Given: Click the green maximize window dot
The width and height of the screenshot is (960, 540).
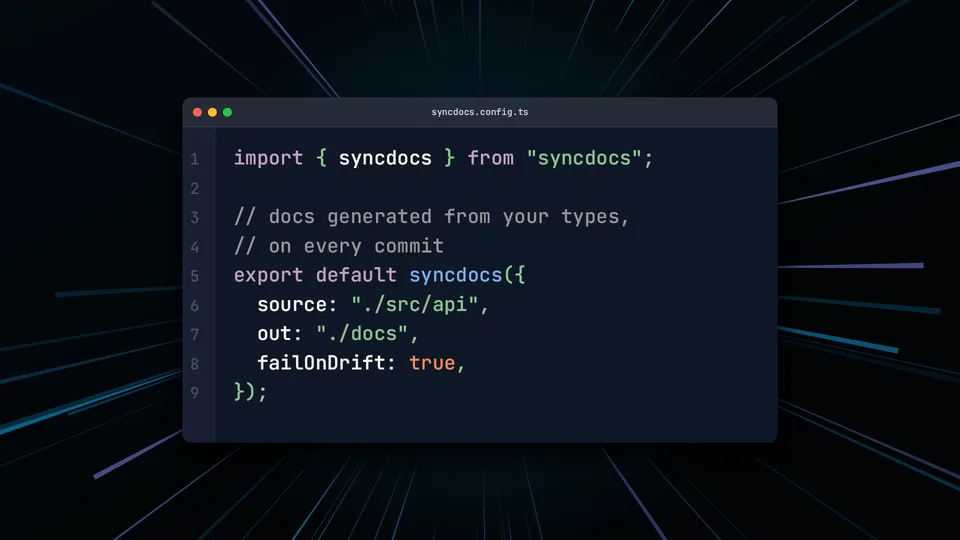Looking at the screenshot, I should click(227, 112).
